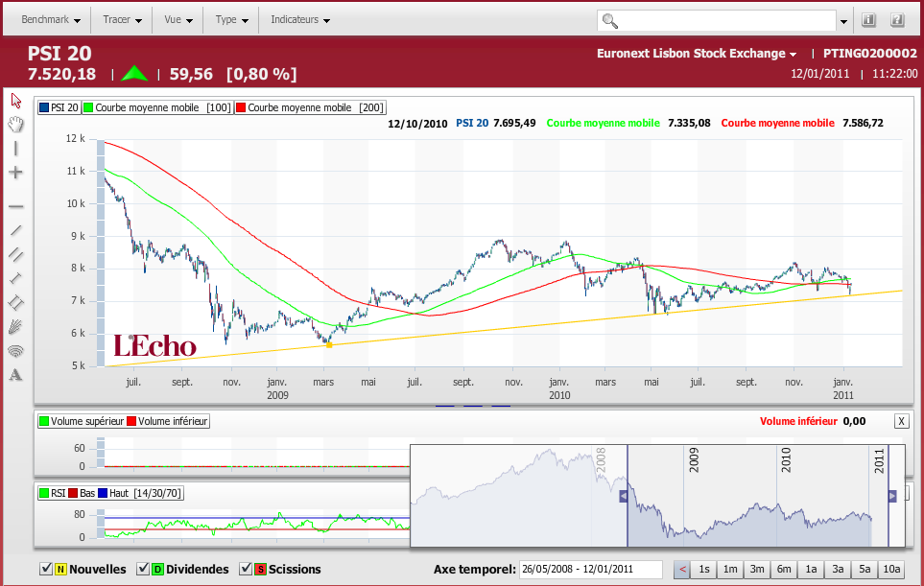Set time range to 5a
Screen dimensions: 924x586
(x=865, y=569)
